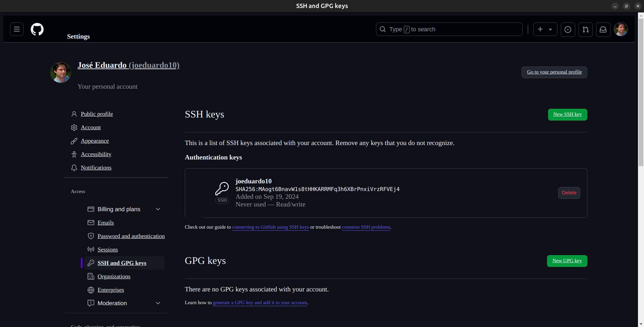Open the pull requests icon in header

pyautogui.click(x=586, y=30)
